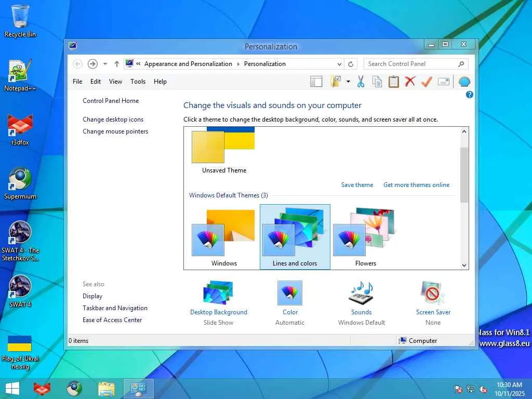Click the Computer entry in status bar
The image size is (532, 399).
[418, 341]
